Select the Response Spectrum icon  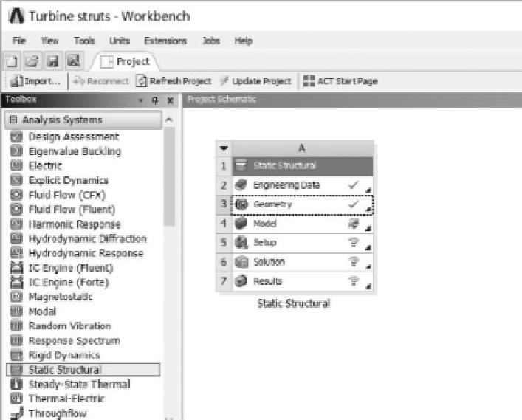pos(16,340)
